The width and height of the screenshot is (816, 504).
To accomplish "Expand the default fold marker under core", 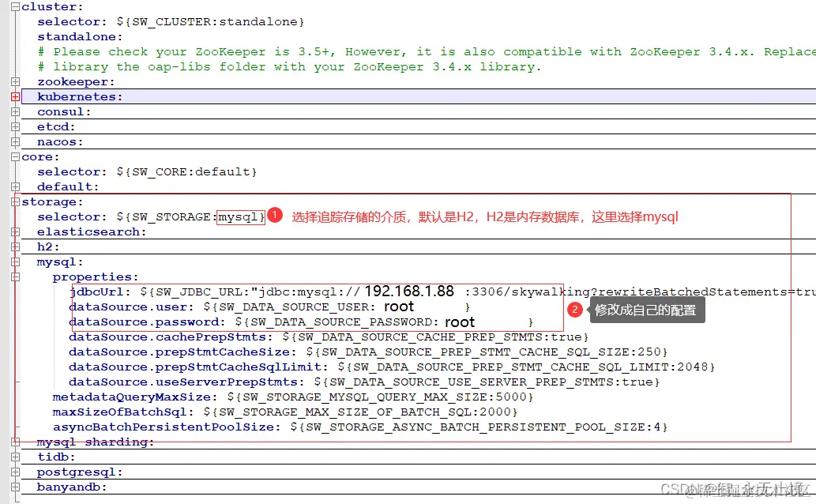I will point(16,186).
